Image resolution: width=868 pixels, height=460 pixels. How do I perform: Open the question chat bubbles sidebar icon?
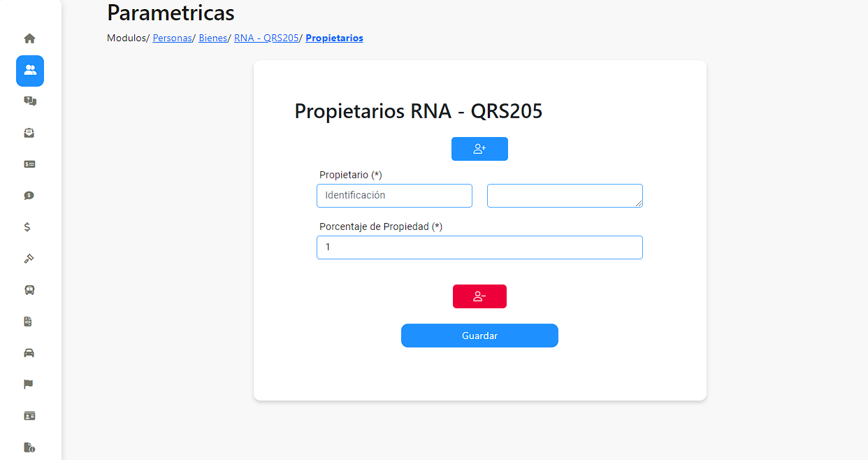(x=29, y=101)
